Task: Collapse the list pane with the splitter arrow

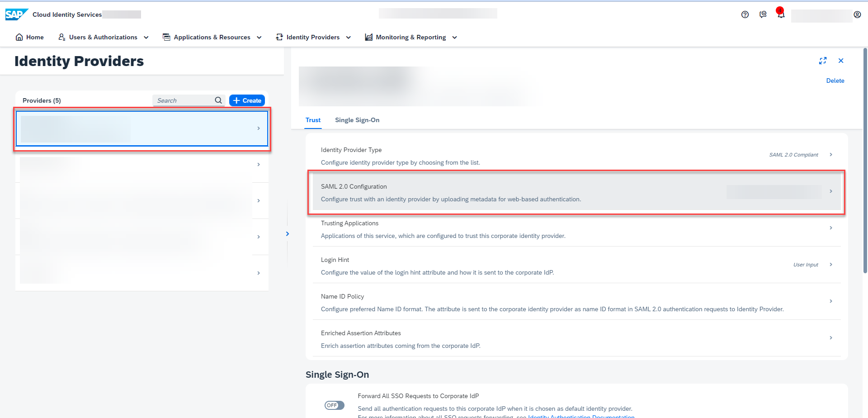Action: [288, 234]
